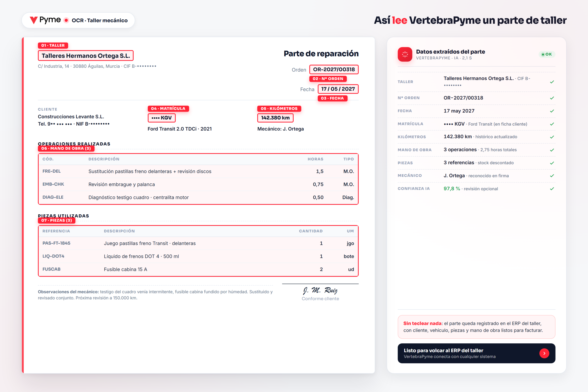
Task: Click the 04 · Matrícula label tag
Action: coord(168,108)
